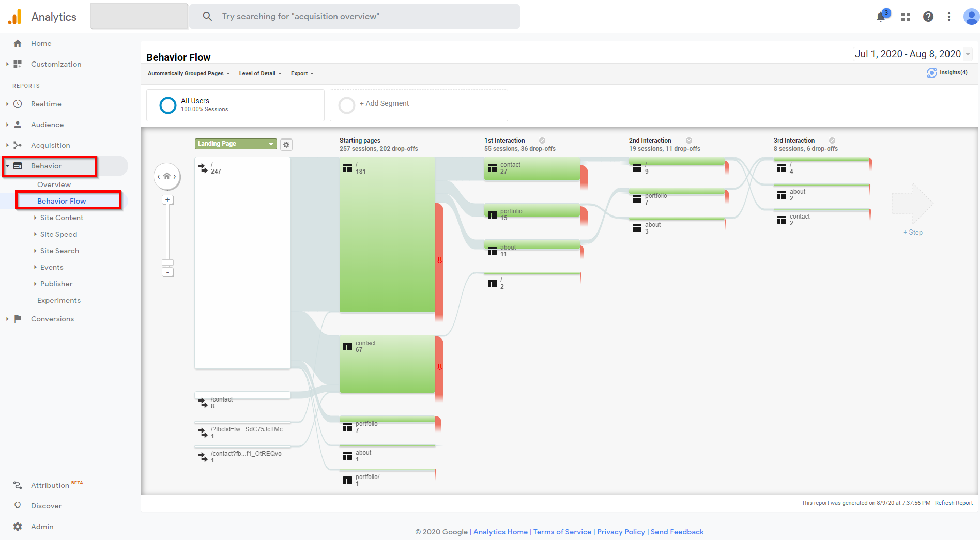Navigate to Admin in the sidebar
980x540 pixels.
pos(42,526)
